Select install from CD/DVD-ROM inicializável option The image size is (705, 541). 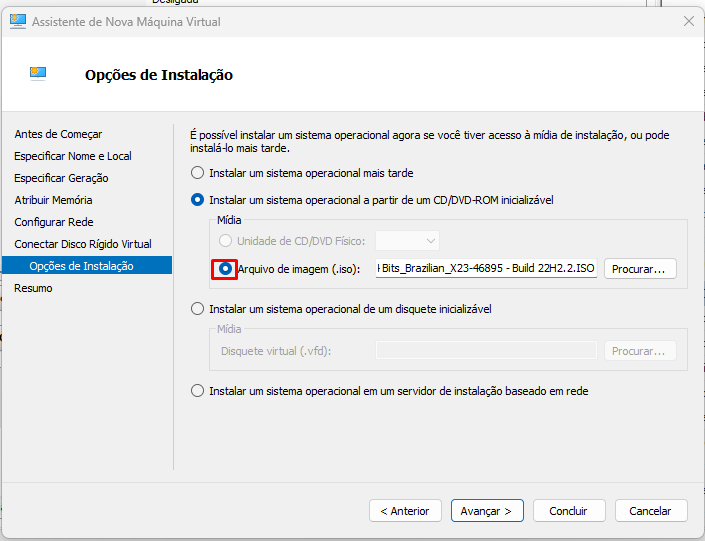(198, 200)
